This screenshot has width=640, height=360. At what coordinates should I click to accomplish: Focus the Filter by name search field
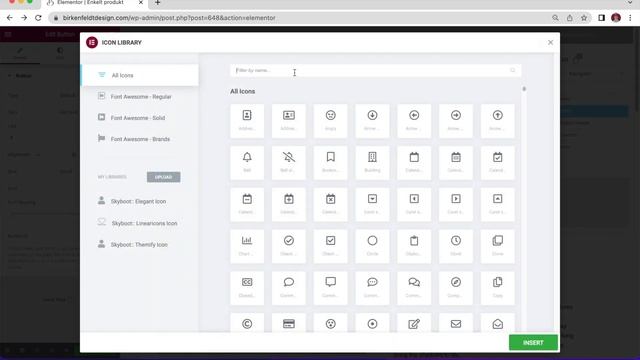[x=375, y=71]
